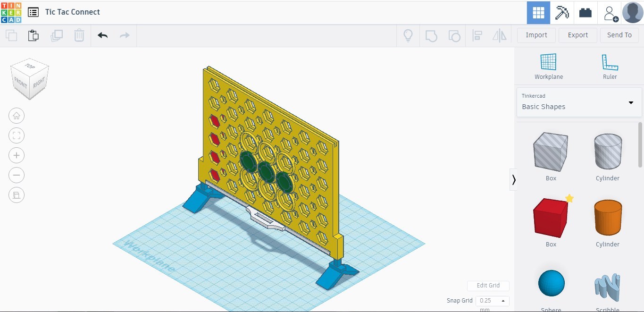Viewport: 644px width, 312px height.
Task: Click the Export button
Action: point(578,35)
